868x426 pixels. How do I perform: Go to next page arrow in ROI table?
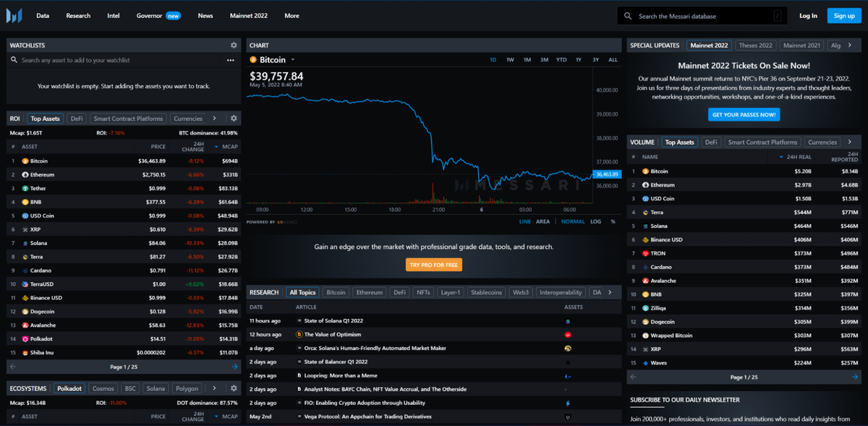234,367
